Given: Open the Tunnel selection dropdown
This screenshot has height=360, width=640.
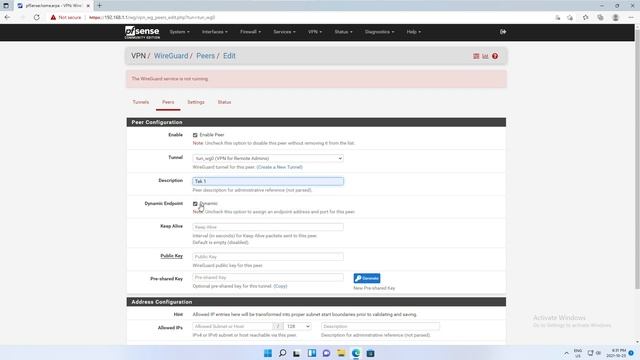Looking at the screenshot, I should [x=268, y=158].
